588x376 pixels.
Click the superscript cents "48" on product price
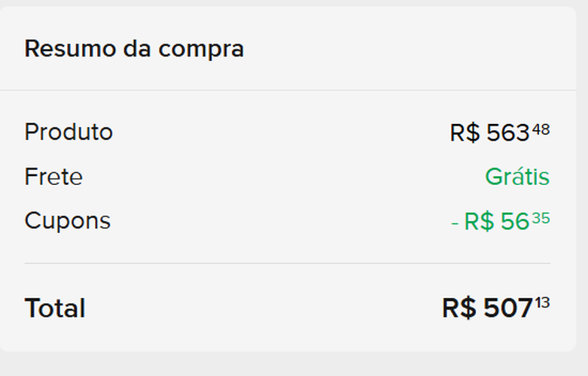pyautogui.click(x=541, y=129)
